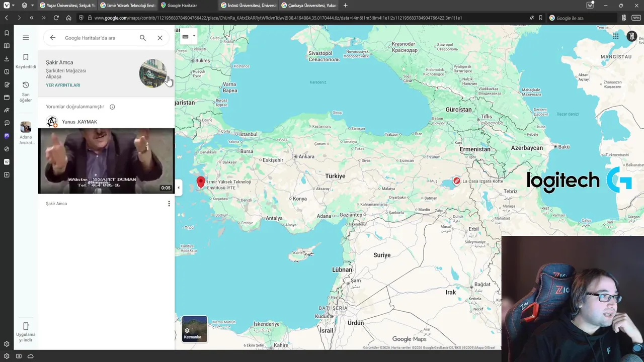Switch to the Yaşar Üniversitesi, Selçuk tab
The image size is (644, 362).
point(67,6)
